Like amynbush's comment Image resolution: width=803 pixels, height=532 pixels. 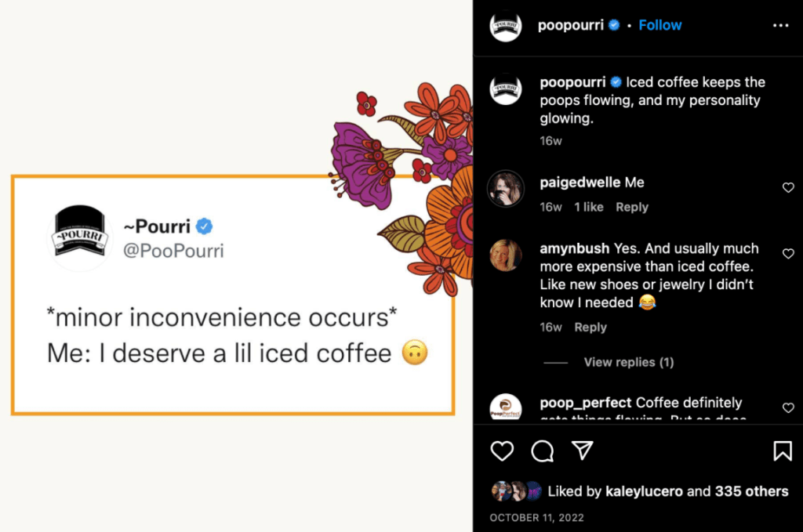(x=788, y=254)
